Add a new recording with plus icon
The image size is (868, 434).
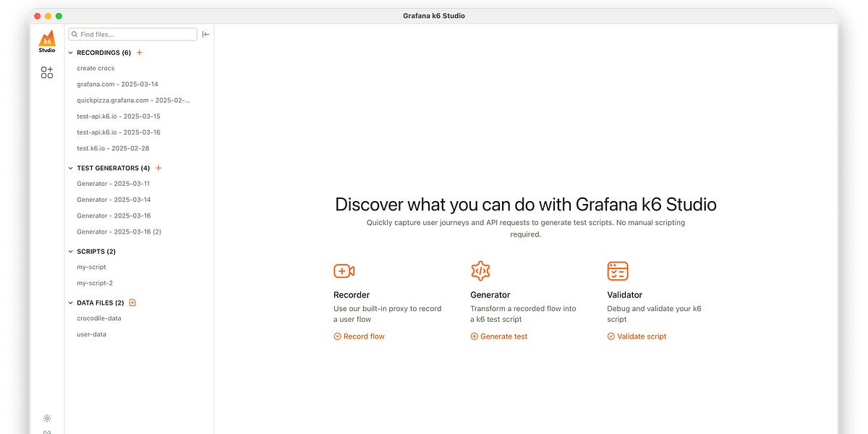(x=140, y=52)
